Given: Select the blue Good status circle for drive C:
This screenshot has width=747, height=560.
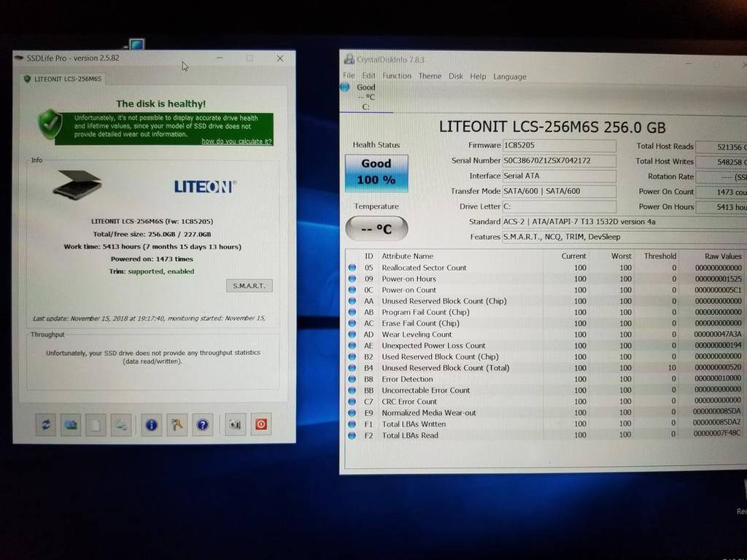Looking at the screenshot, I should point(345,87).
